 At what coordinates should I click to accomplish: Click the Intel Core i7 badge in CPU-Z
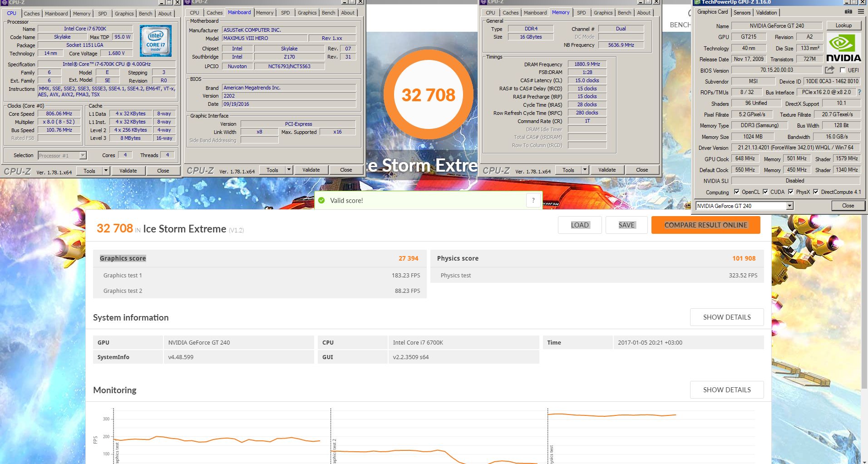coord(155,41)
